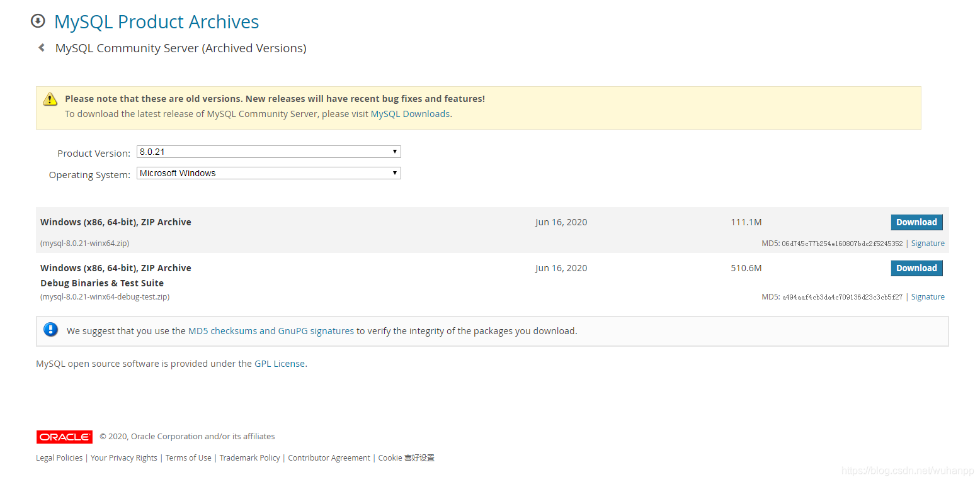Open the GPL License link
This screenshot has height=482, width=980.
click(280, 364)
